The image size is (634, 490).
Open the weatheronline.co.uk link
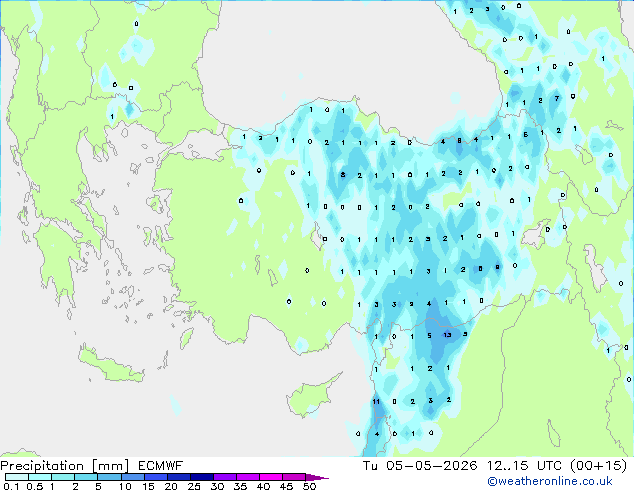[x=550, y=481]
